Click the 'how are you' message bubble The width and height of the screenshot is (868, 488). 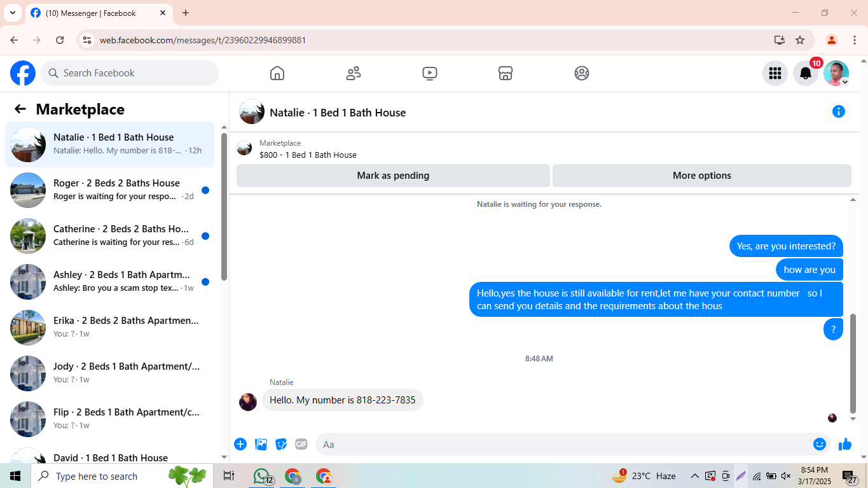click(809, 270)
